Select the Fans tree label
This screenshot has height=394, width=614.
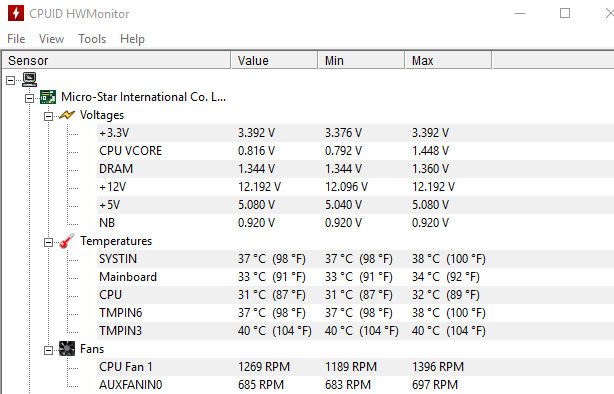click(92, 349)
